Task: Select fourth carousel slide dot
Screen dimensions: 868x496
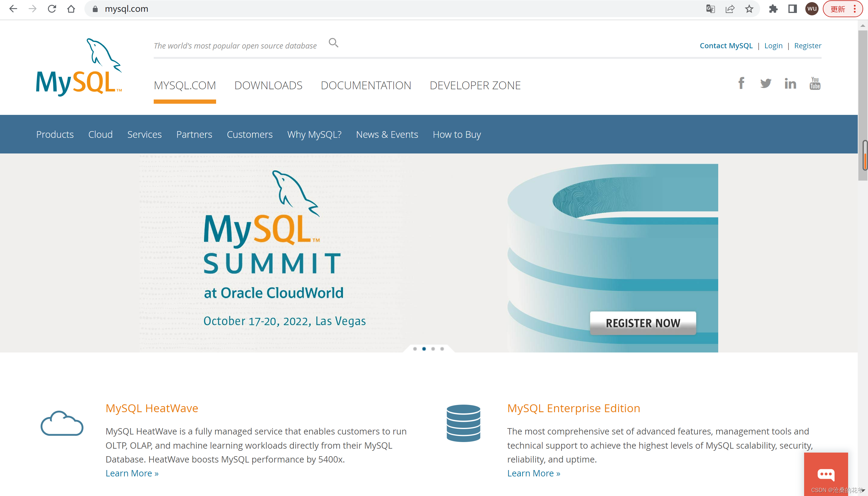Action: 442,349
